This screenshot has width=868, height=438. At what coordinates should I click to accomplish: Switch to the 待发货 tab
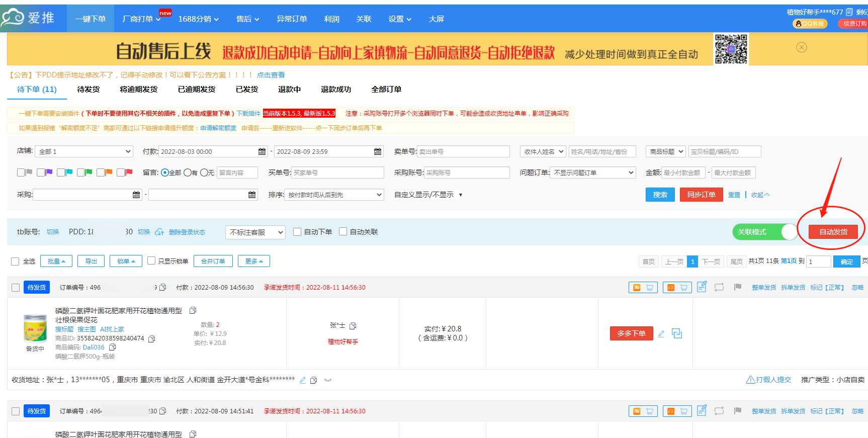pyautogui.click(x=89, y=89)
